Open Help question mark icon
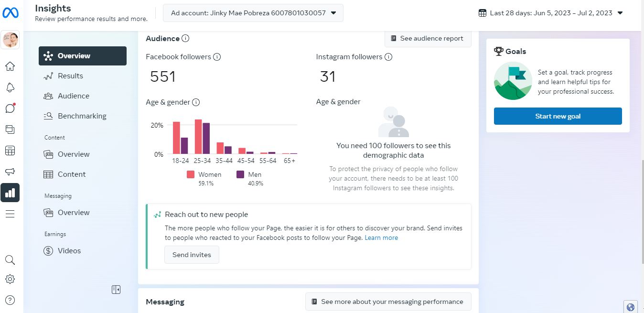The image size is (644, 313). click(x=10, y=300)
